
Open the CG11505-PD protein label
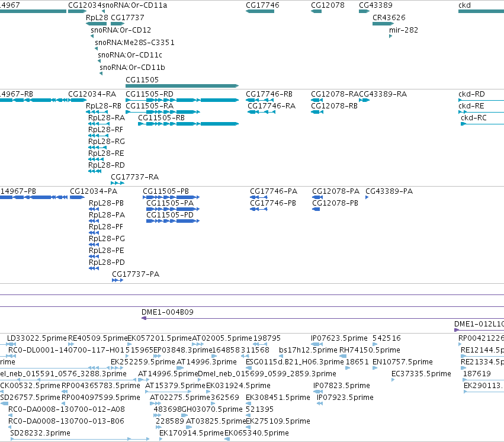click(170, 214)
